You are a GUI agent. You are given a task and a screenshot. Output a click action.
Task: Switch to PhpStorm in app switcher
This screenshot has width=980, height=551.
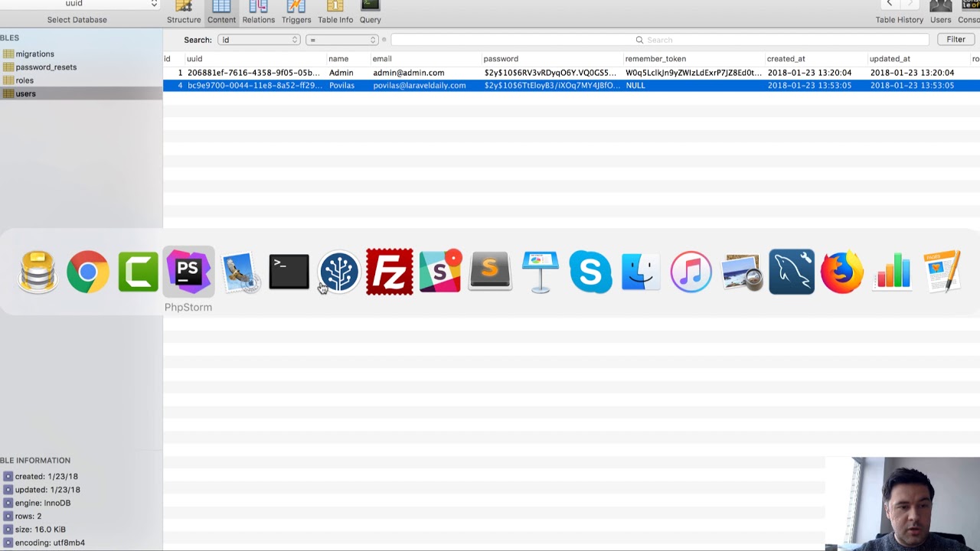click(188, 272)
